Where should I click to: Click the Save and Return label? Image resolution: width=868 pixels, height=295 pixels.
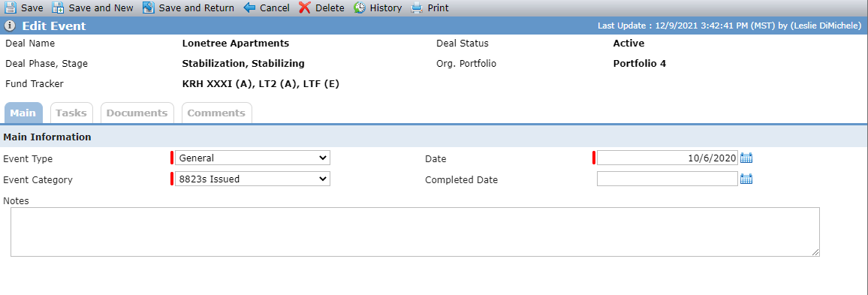click(197, 8)
